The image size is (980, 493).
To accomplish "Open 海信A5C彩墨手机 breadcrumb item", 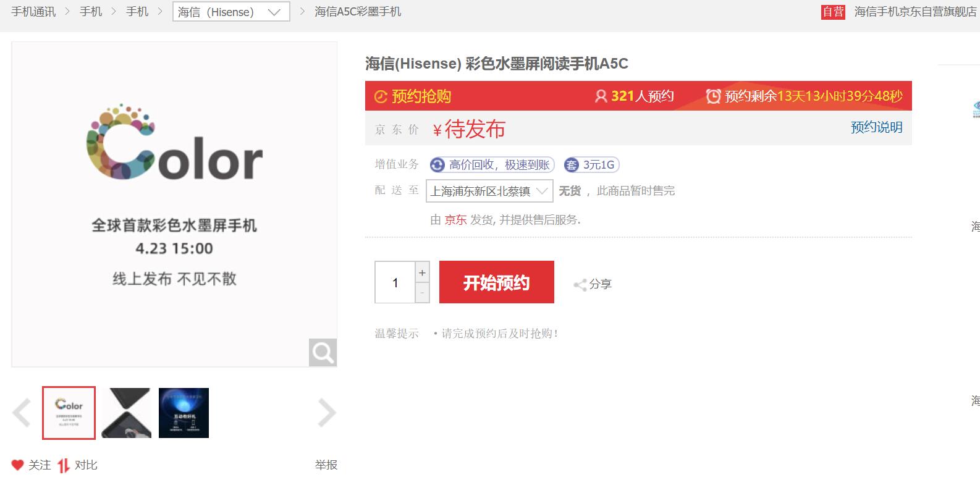I will tap(358, 12).
